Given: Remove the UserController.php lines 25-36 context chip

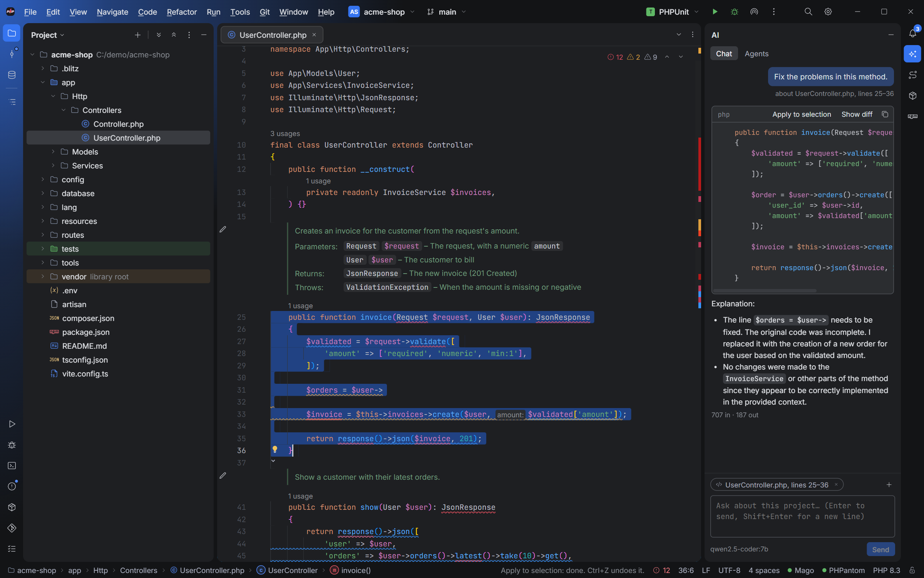Looking at the screenshot, I should (836, 485).
